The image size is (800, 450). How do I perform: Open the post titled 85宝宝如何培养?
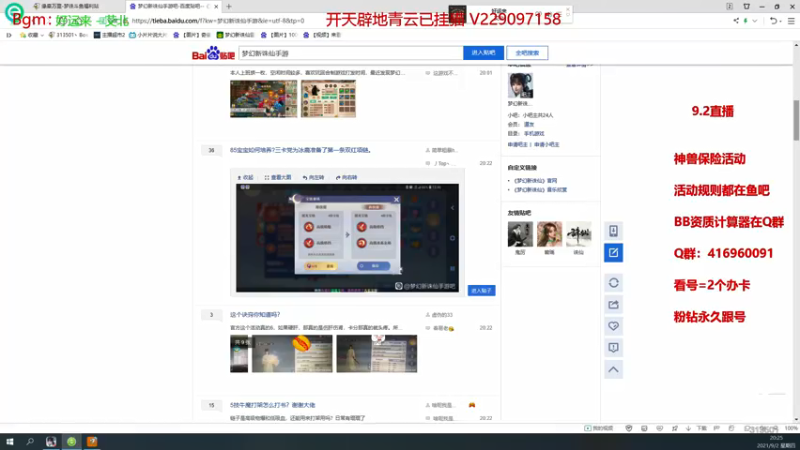(x=300, y=151)
